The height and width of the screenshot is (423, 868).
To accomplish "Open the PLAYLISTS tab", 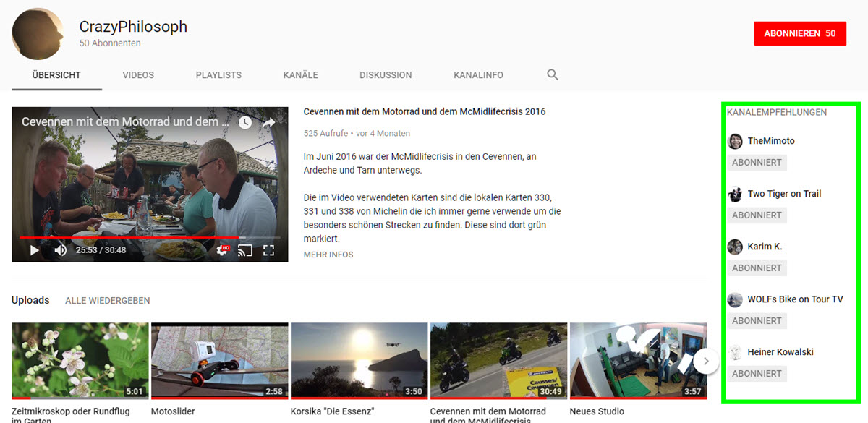I will [x=218, y=75].
